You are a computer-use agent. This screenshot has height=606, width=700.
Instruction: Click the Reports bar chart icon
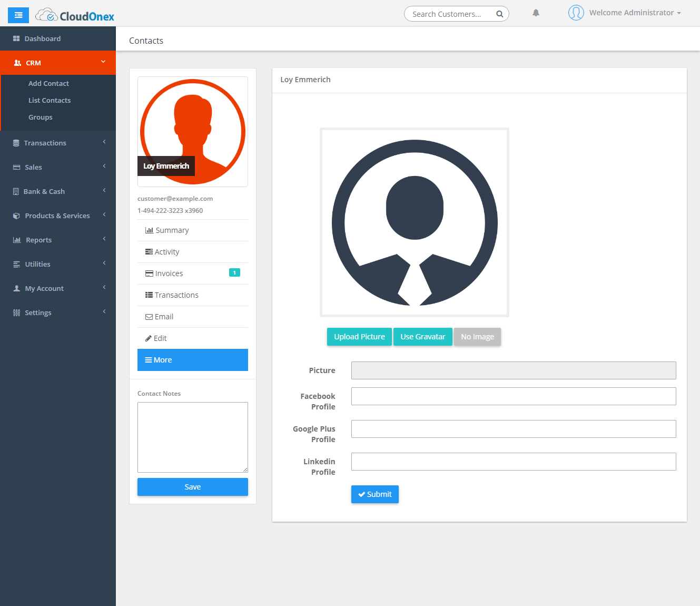[17, 240]
